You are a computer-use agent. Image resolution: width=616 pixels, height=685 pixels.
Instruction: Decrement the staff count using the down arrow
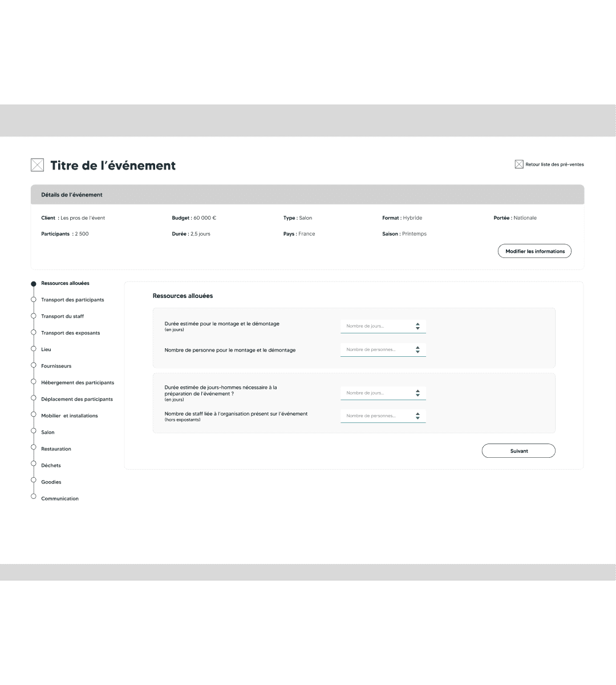pyautogui.click(x=419, y=417)
